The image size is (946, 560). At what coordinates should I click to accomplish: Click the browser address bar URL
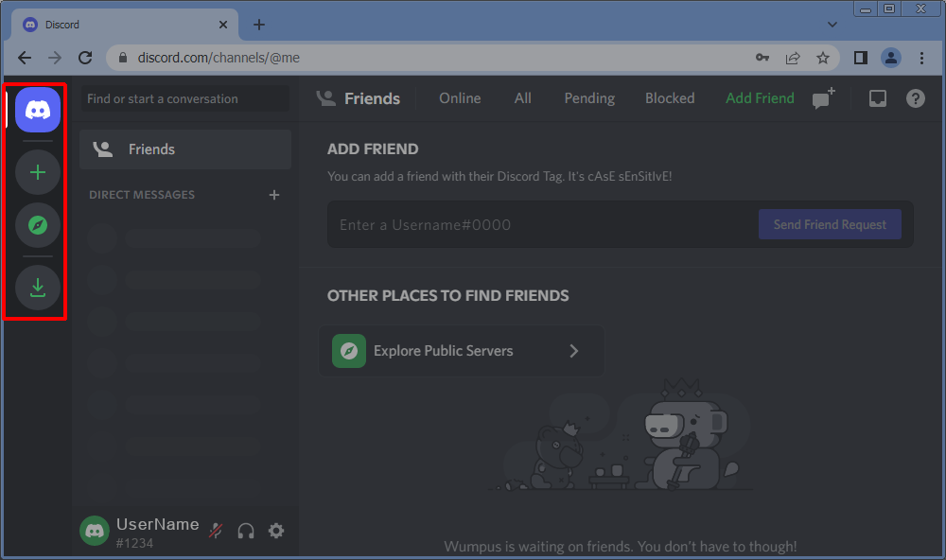(x=219, y=58)
